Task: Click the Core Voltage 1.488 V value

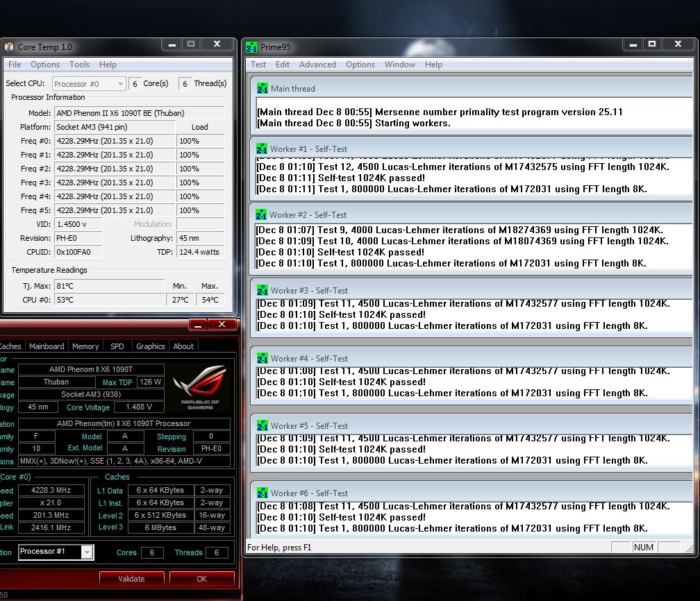Action: point(139,407)
